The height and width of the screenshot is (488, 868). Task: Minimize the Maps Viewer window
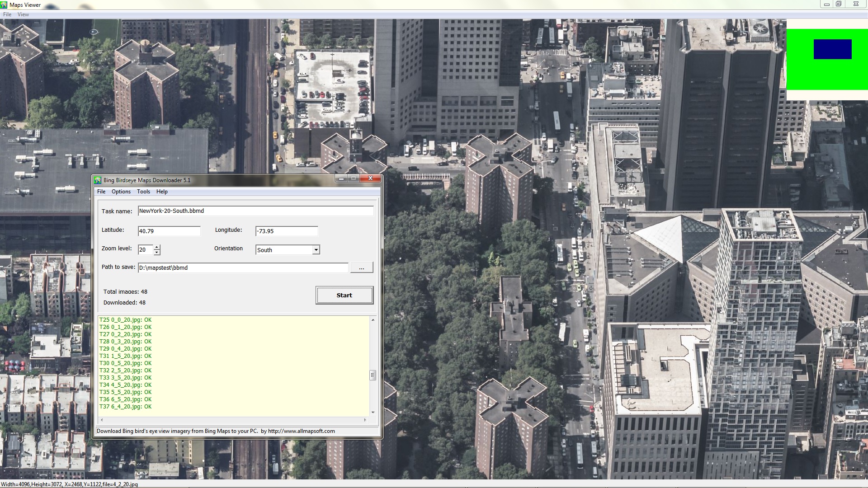(827, 4)
